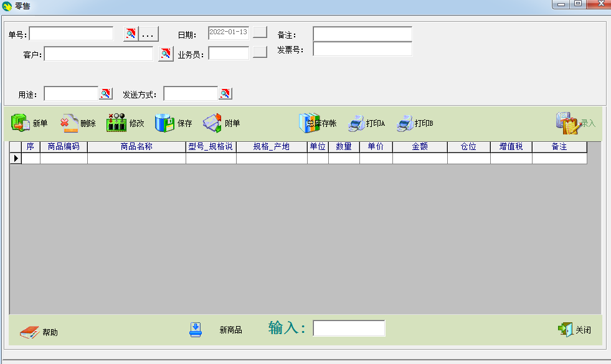This screenshot has height=364, width=611.
Task: Click the search icon next to 单号 field
Action: pos(131,34)
